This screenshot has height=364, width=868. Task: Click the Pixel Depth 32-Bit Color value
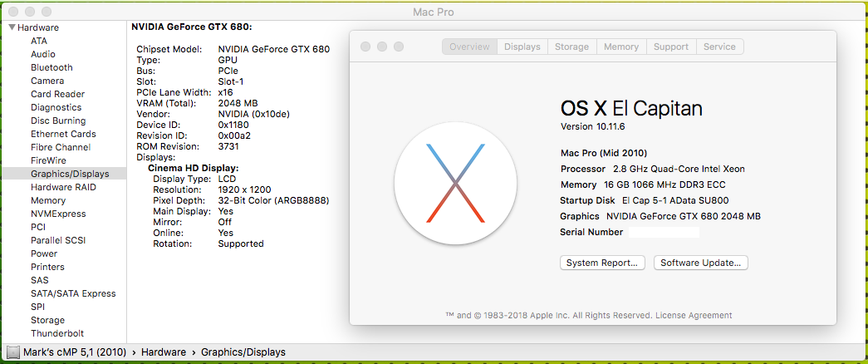(x=274, y=200)
